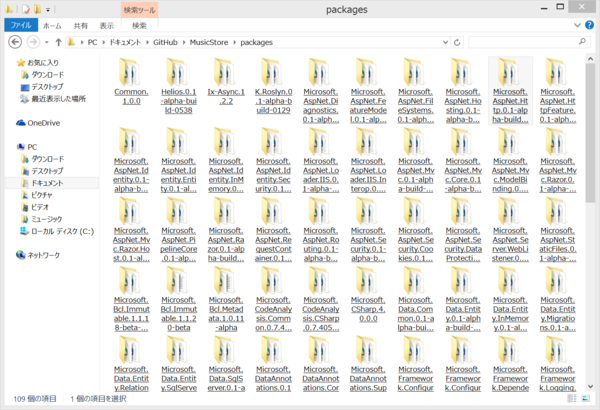Open the Ix-Async.1.2.2 folder
The height and width of the screenshot is (410, 600).
point(226,82)
